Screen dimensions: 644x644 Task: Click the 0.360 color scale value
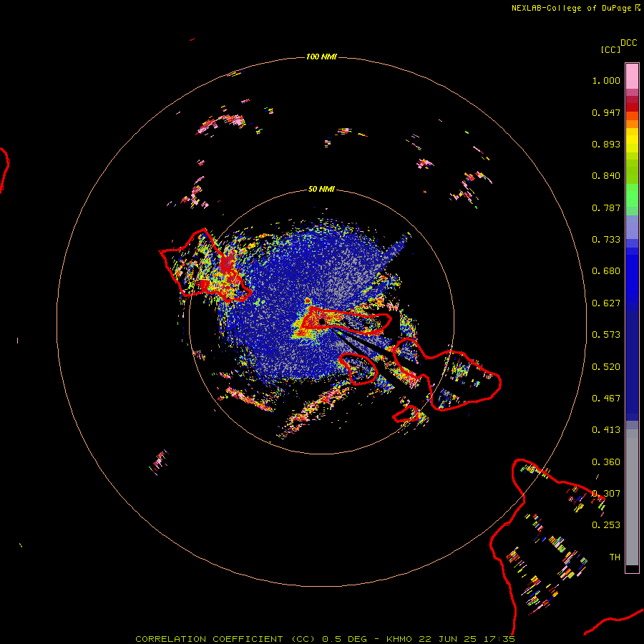click(606, 462)
